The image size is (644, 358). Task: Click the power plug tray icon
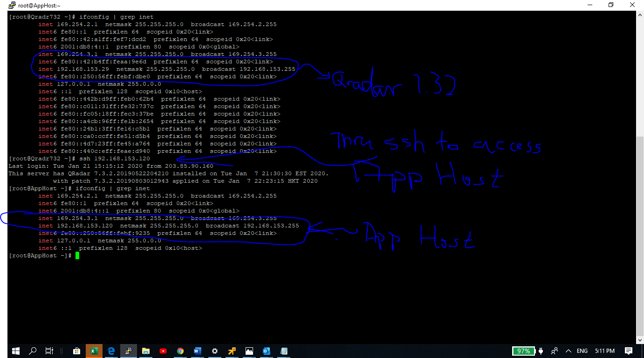coord(541,351)
